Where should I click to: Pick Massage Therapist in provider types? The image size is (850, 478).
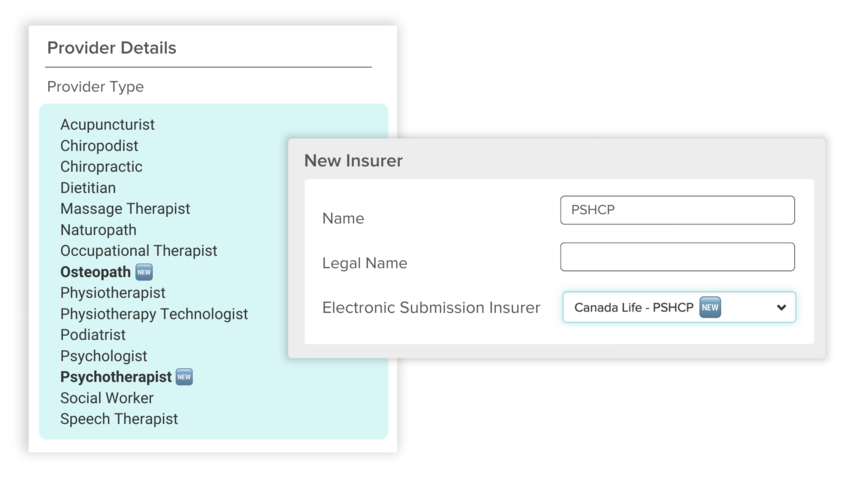(x=125, y=209)
